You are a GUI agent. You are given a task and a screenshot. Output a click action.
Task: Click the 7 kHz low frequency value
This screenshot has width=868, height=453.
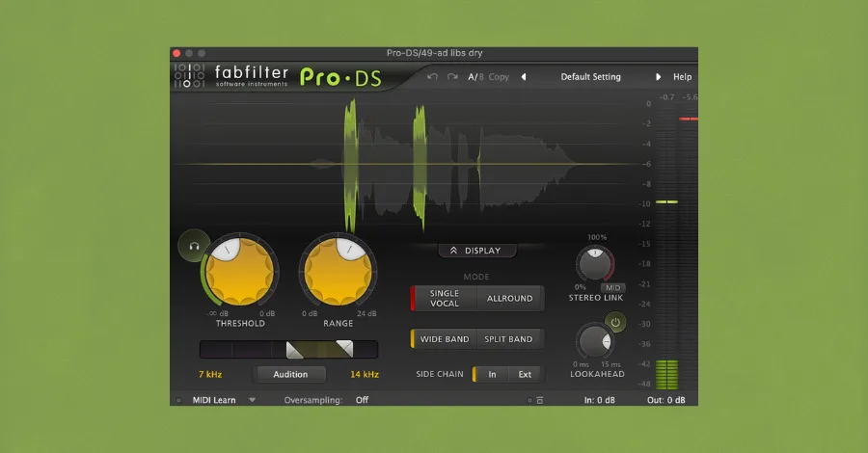point(210,375)
